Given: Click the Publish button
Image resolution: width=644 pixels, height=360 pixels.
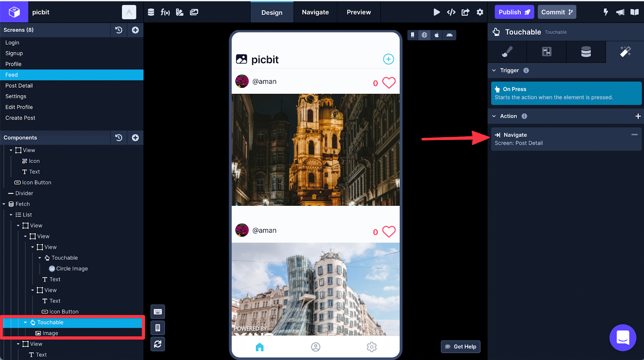Looking at the screenshot, I should (514, 12).
